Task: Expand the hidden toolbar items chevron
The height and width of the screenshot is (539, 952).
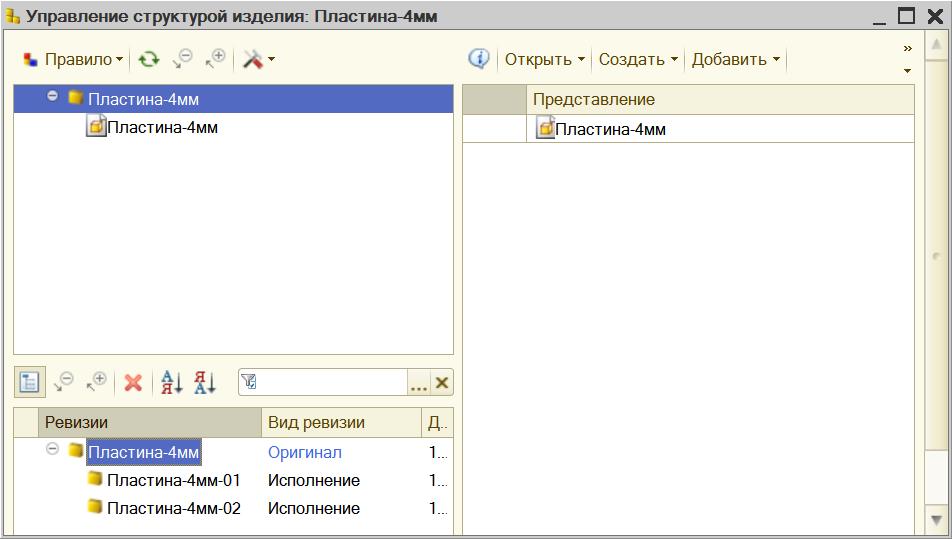Action: pos(907,48)
